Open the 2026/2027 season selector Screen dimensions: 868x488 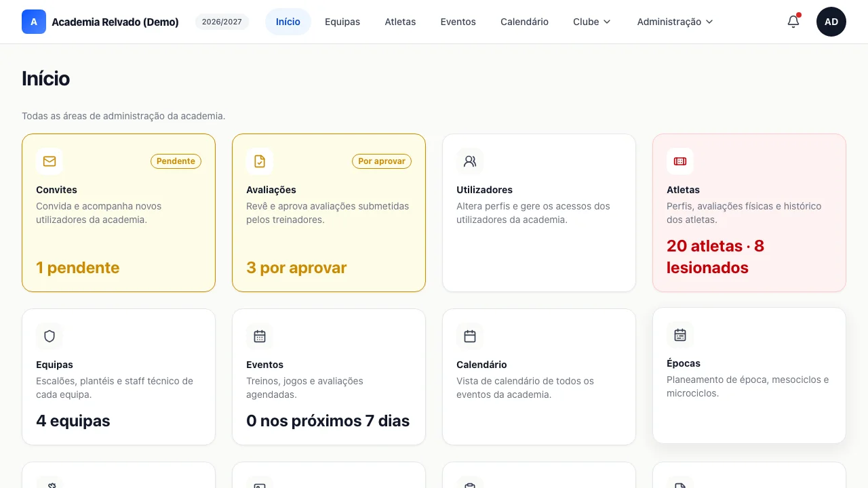click(x=222, y=22)
